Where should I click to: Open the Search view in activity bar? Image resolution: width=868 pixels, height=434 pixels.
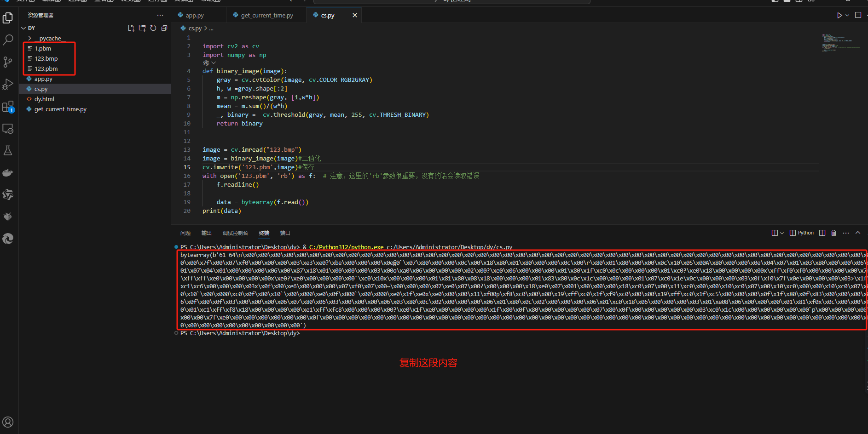tap(8, 40)
